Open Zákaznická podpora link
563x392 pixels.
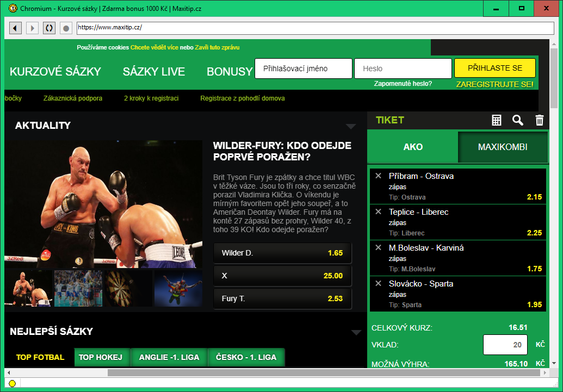click(x=73, y=98)
